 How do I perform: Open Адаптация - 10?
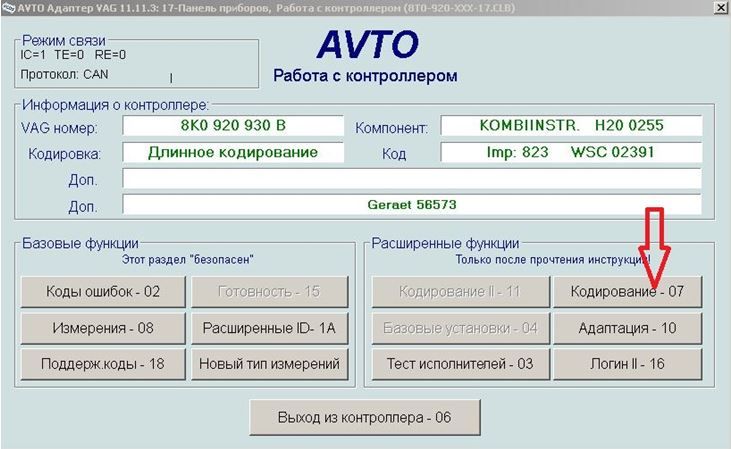pos(627,328)
